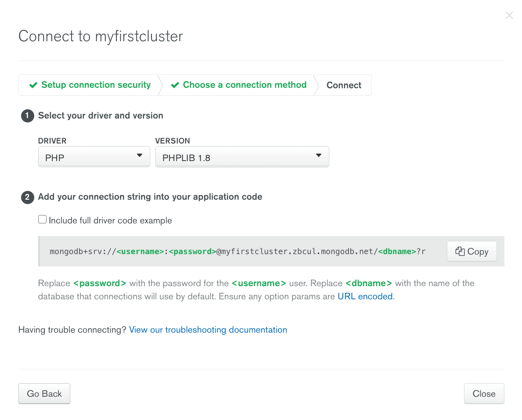Select the Connect step tab

click(x=344, y=85)
